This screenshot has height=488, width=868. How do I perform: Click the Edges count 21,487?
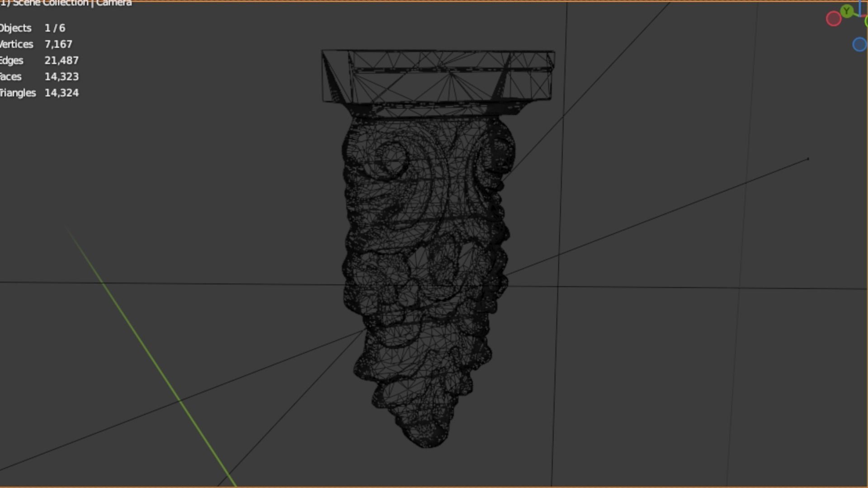[61, 61]
